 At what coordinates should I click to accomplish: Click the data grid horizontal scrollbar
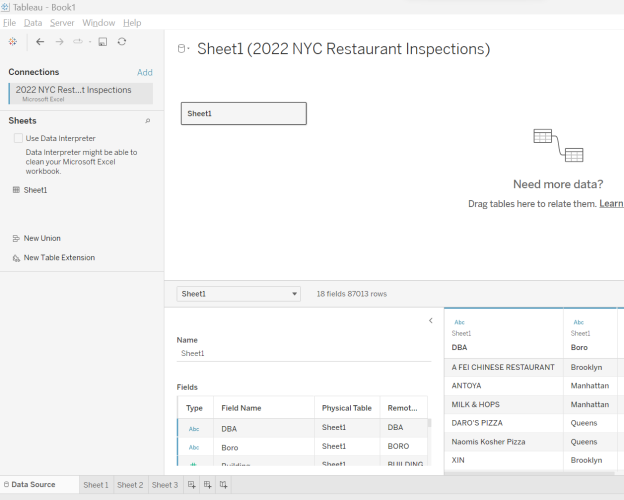[529, 473]
